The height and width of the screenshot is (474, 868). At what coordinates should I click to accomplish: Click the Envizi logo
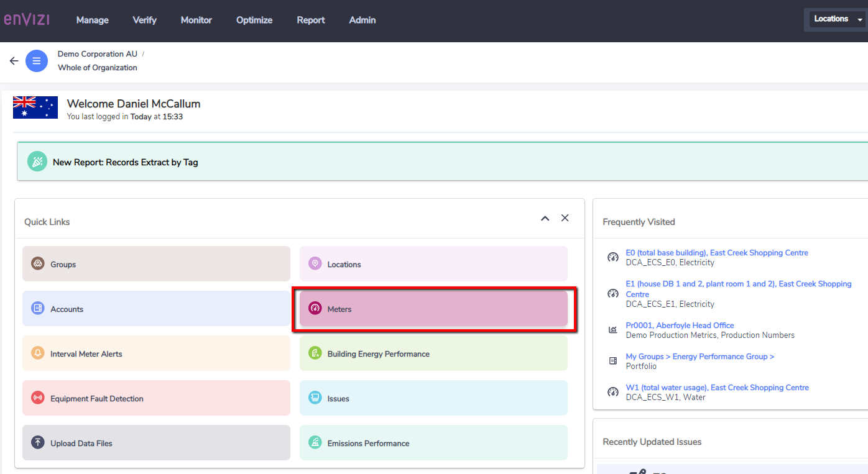pyautogui.click(x=26, y=19)
